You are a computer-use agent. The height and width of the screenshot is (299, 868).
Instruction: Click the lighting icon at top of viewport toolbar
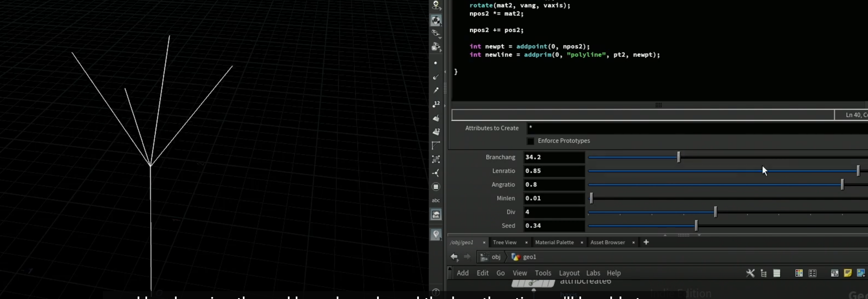[436, 5]
